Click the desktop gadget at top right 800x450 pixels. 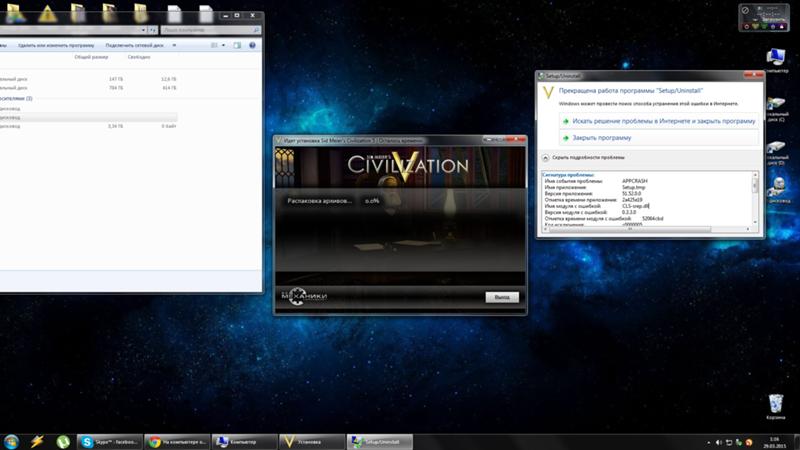click(764, 18)
